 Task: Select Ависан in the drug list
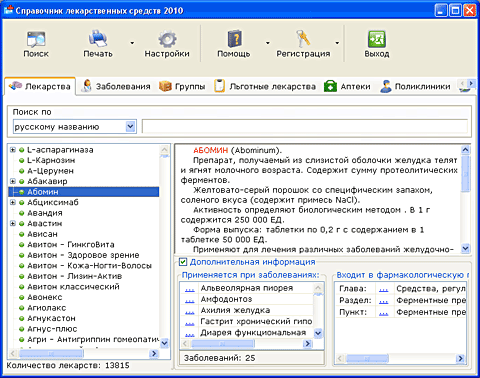[x=42, y=234]
